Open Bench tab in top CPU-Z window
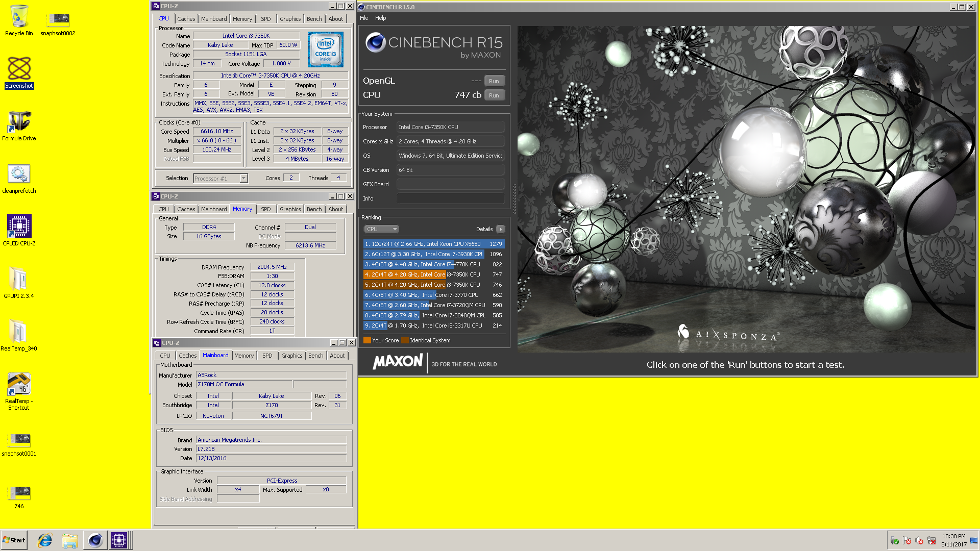 314,19
